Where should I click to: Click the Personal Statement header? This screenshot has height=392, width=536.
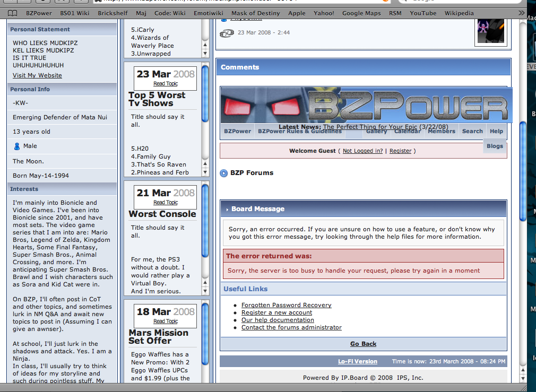62,29
